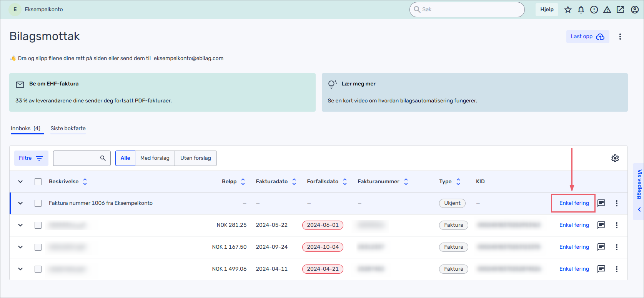Click the warning triangle icon
The width and height of the screenshot is (644, 298).
[x=607, y=10]
